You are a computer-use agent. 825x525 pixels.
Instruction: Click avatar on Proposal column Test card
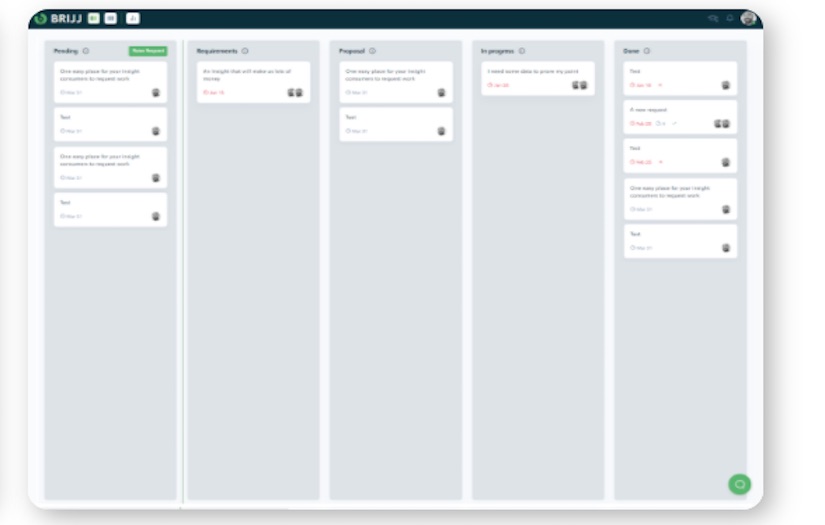coord(441,131)
